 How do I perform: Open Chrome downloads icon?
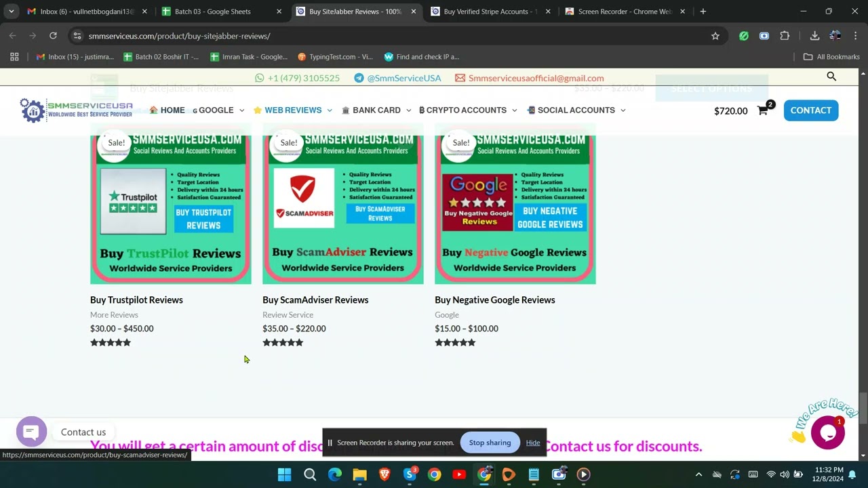click(x=814, y=36)
